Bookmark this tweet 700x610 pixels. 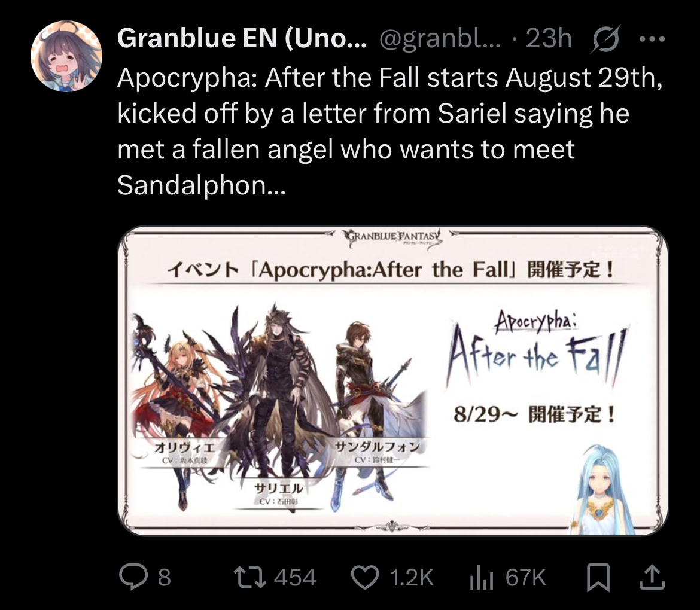coord(598,578)
